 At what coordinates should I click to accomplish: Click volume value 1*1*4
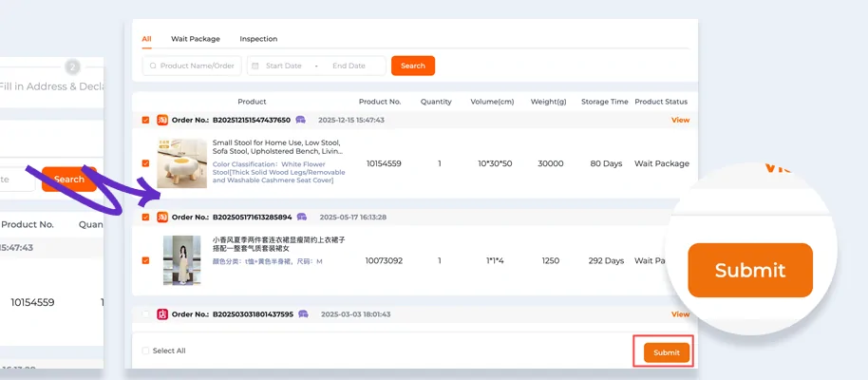(495, 260)
